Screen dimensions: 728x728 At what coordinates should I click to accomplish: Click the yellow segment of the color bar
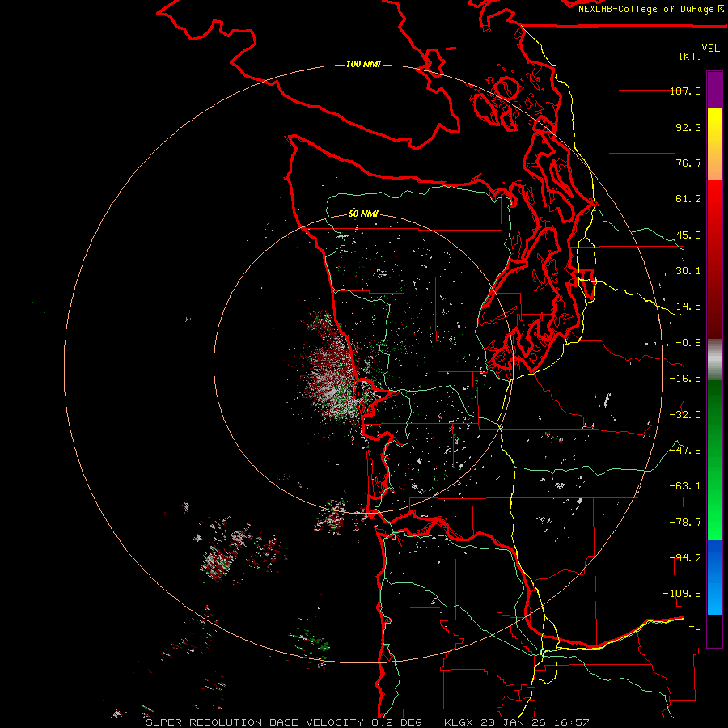714,144
